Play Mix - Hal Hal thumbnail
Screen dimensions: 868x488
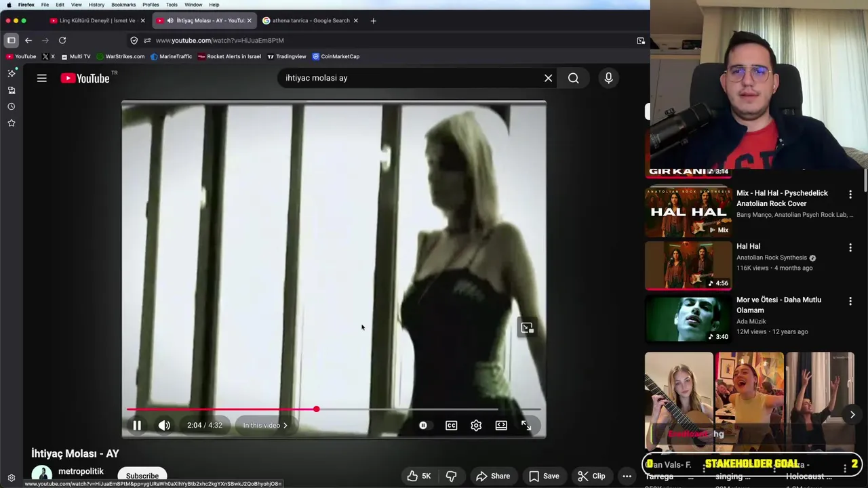[x=688, y=211]
